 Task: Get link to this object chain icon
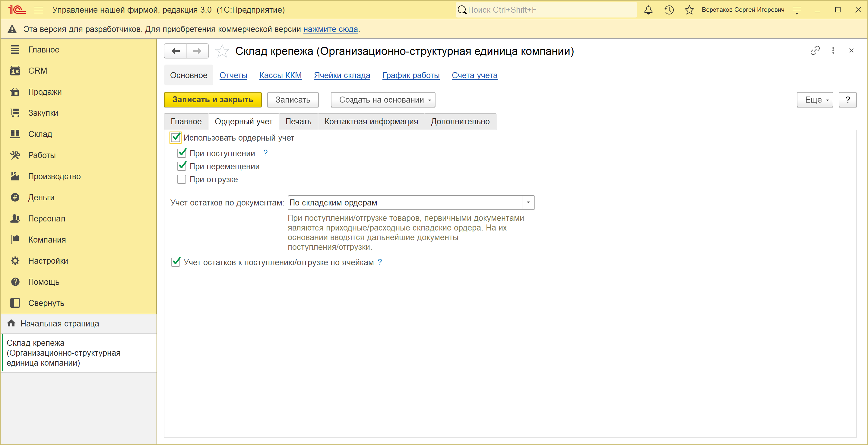pos(815,51)
